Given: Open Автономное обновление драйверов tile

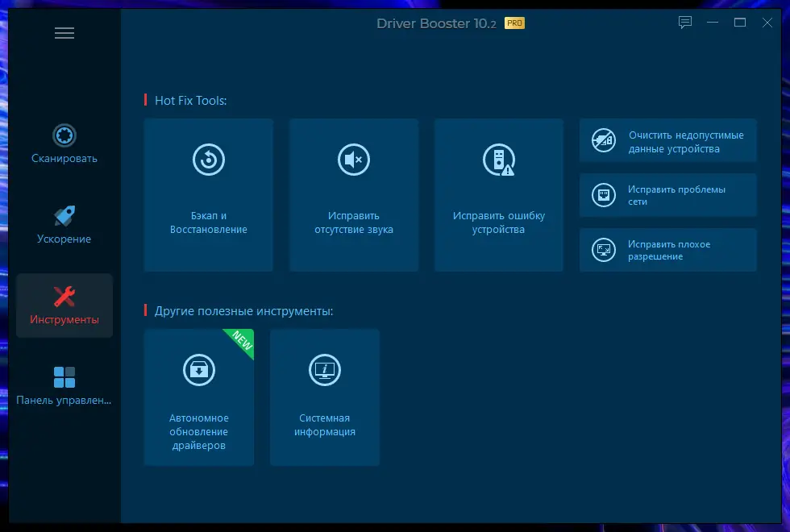Looking at the screenshot, I should (x=199, y=397).
